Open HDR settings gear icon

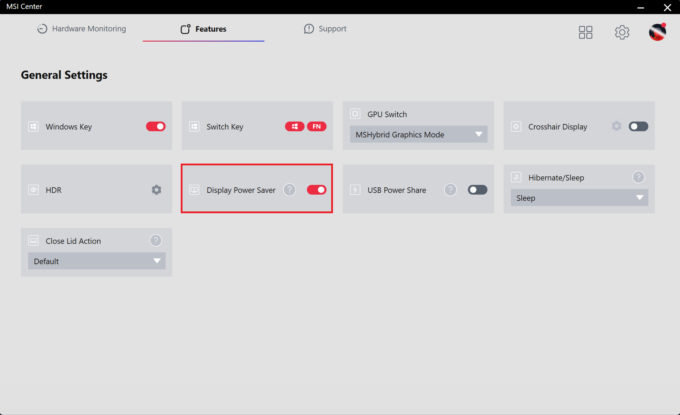point(156,189)
